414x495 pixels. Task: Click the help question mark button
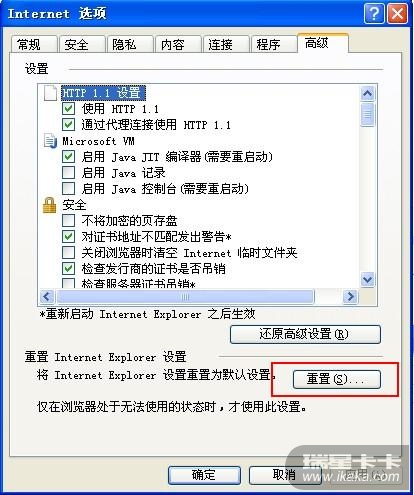click(x=374, y=14)
